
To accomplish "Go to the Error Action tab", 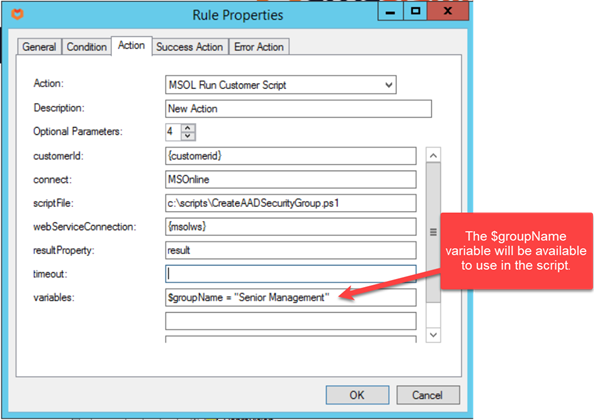I will pyautogui.click(x=259, y=47).
